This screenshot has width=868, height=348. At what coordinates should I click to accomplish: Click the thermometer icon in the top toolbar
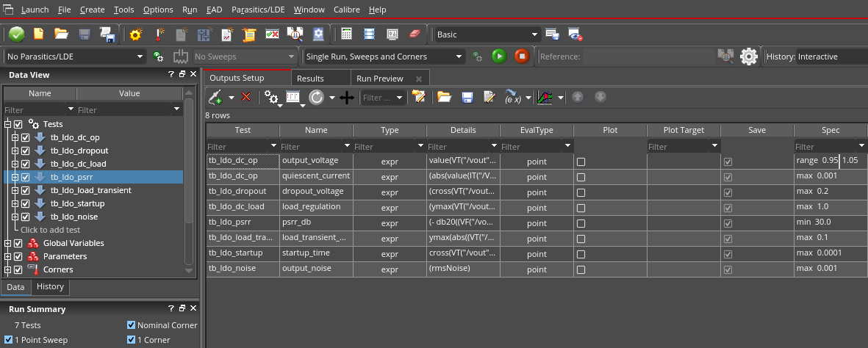click(158, 35)
